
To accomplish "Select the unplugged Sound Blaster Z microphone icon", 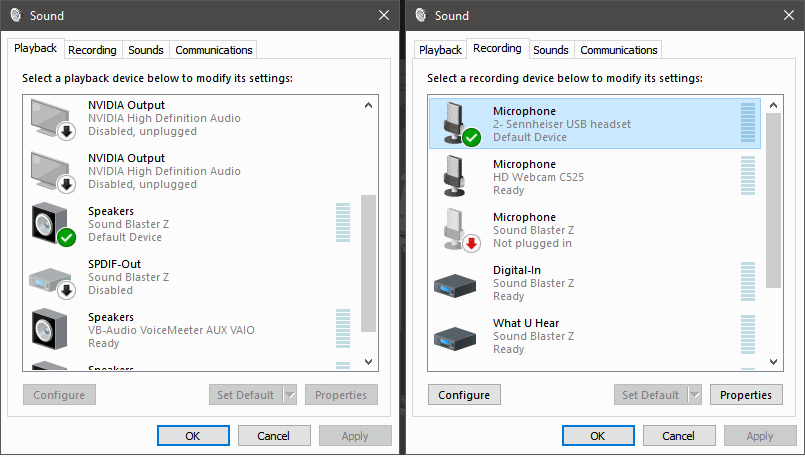I will point(457,230).
